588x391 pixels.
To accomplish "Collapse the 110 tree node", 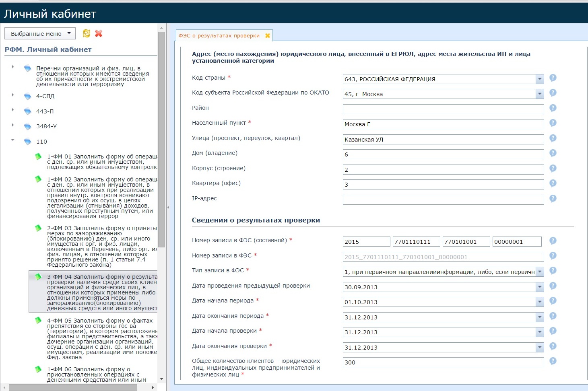I will click(13, 140).
